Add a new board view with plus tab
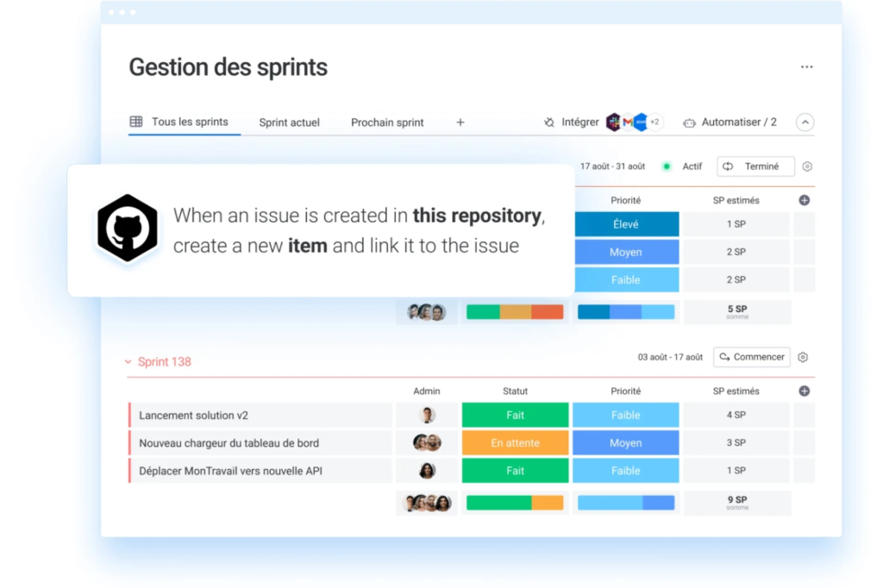This screenshot has width=883, height=588. pyautogui.click(x=460, y=122)
